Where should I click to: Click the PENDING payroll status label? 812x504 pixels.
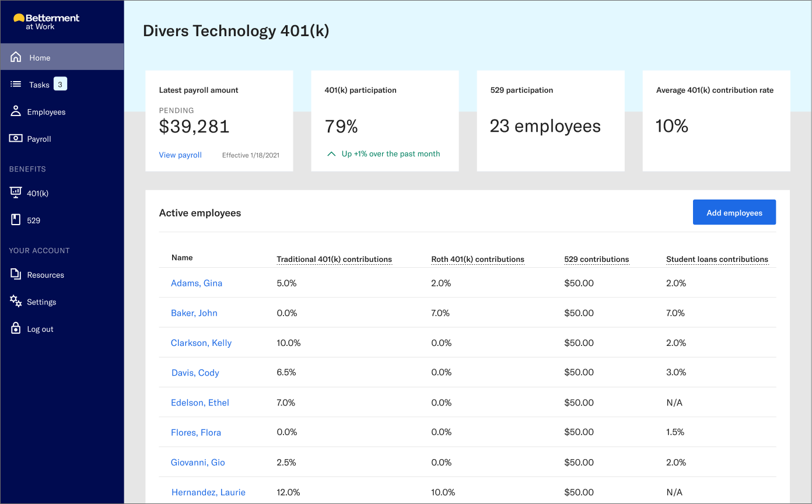177,110
